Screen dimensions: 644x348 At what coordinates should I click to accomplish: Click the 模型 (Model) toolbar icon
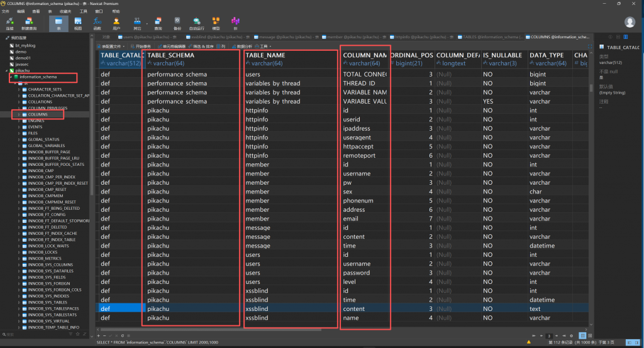pyautogui.click(x=216, y=23)
